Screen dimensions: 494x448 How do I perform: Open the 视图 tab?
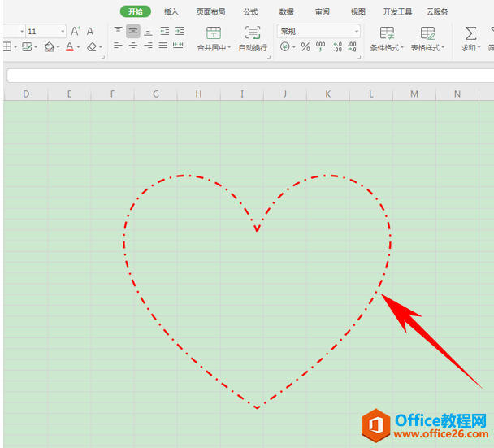coord(358,12)
